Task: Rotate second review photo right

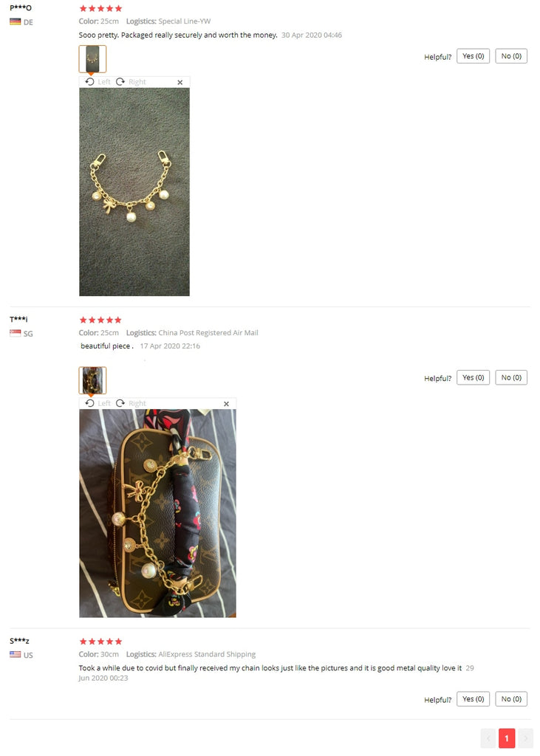Action: click(131, 403)
